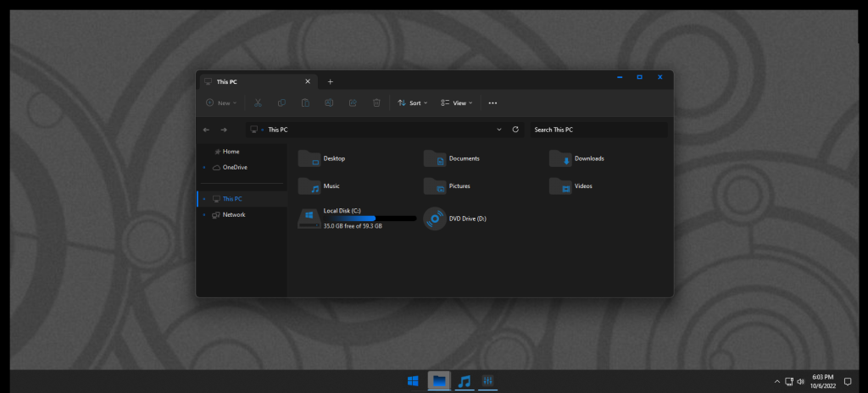Open the clock and date display
The height and width of the screenshot is (393, 868).
pyautogui.click(x=822, y=381)
